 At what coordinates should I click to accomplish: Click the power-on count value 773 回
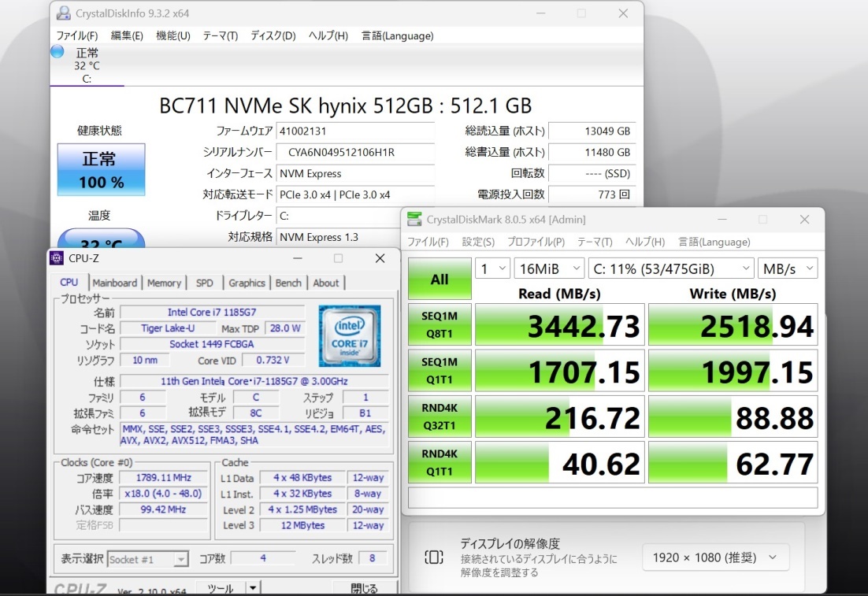pyautogui.click(x=592, y=194)
